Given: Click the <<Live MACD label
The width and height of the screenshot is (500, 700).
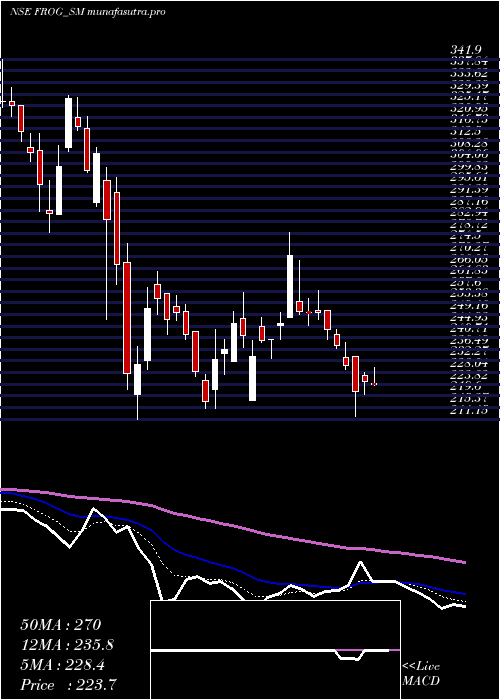Looking at the screenshot, I should tap(421, 674).
